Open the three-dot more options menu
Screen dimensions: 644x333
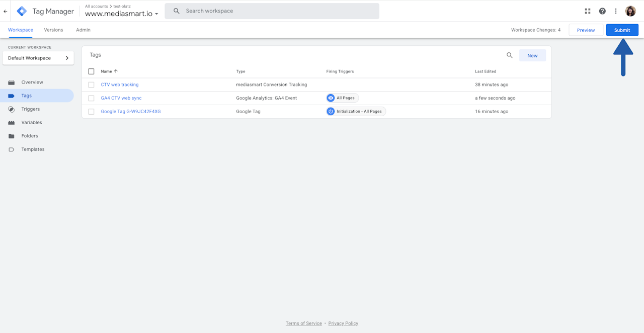click(x=615, y=11)
